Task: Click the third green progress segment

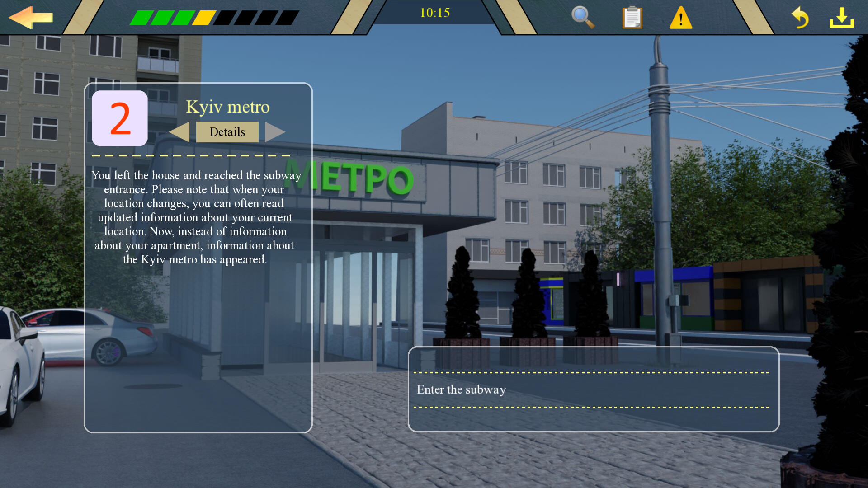Action: point(183,18)
